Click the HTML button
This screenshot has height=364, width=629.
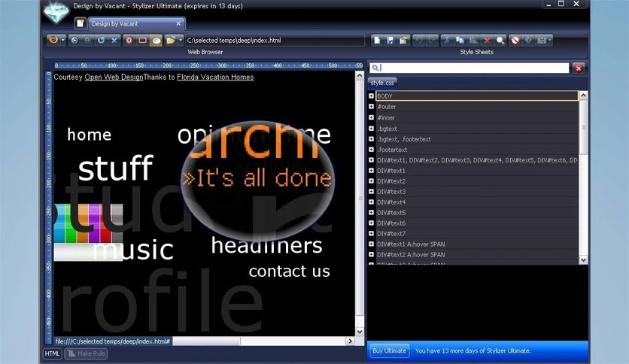pos(52,353)
